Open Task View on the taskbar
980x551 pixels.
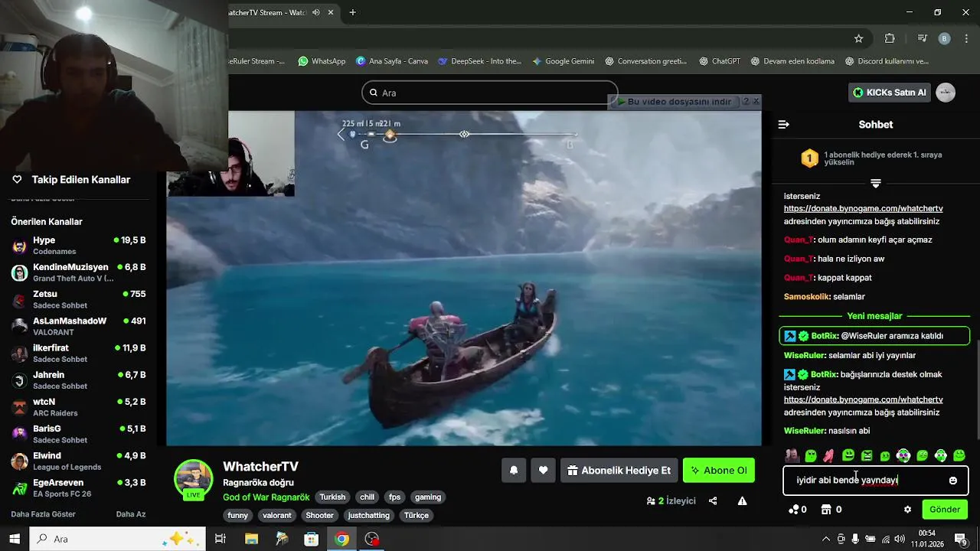coord(220,539)
